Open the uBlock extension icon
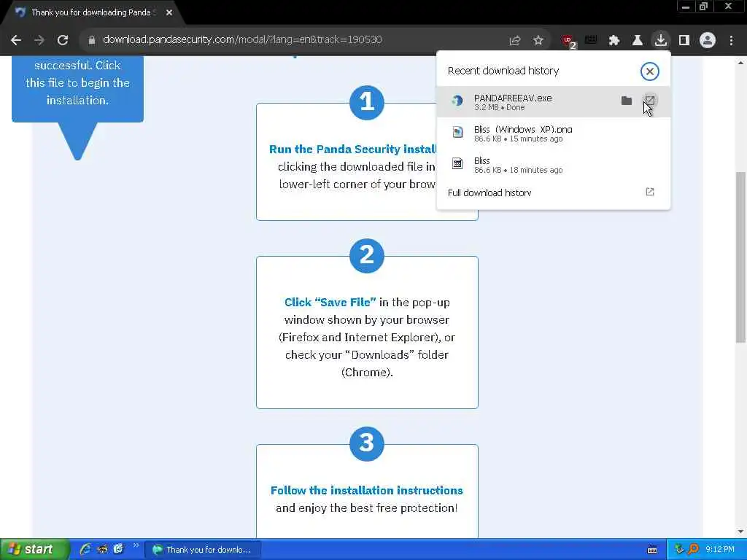Screen dimensions: 747x560 (x=568, y=41)
